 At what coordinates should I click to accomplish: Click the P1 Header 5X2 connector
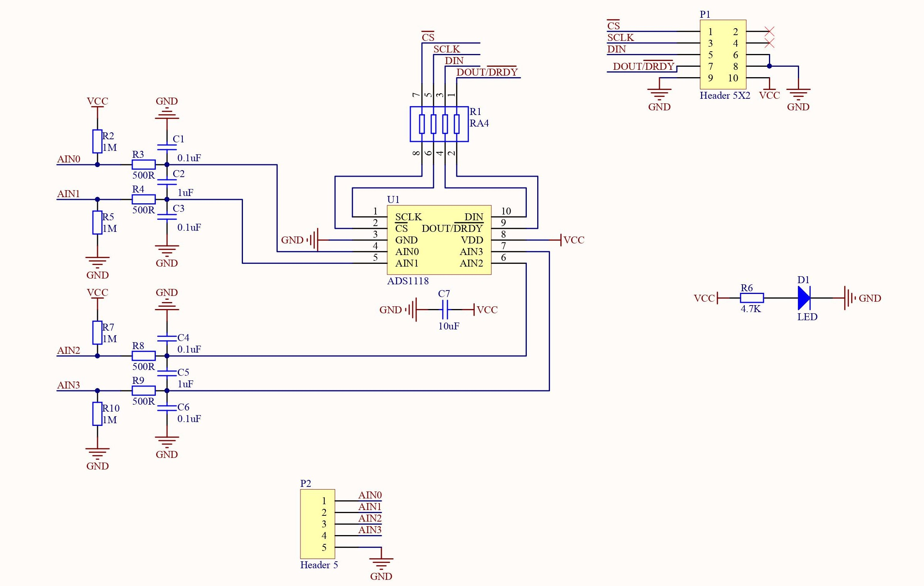coord(723,54)
